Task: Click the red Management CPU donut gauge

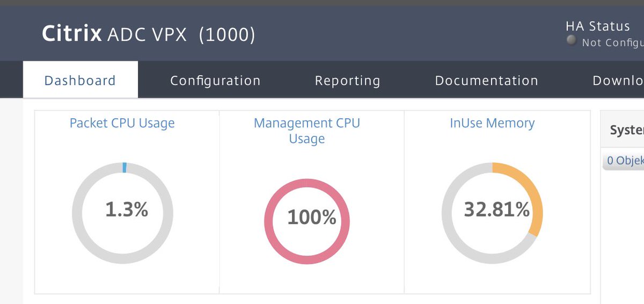Action: tap(307, 221)
